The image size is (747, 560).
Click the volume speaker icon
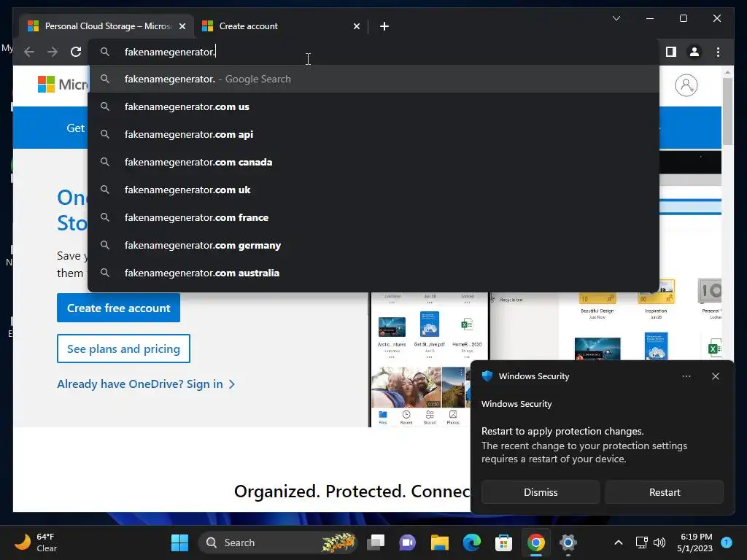659,542
